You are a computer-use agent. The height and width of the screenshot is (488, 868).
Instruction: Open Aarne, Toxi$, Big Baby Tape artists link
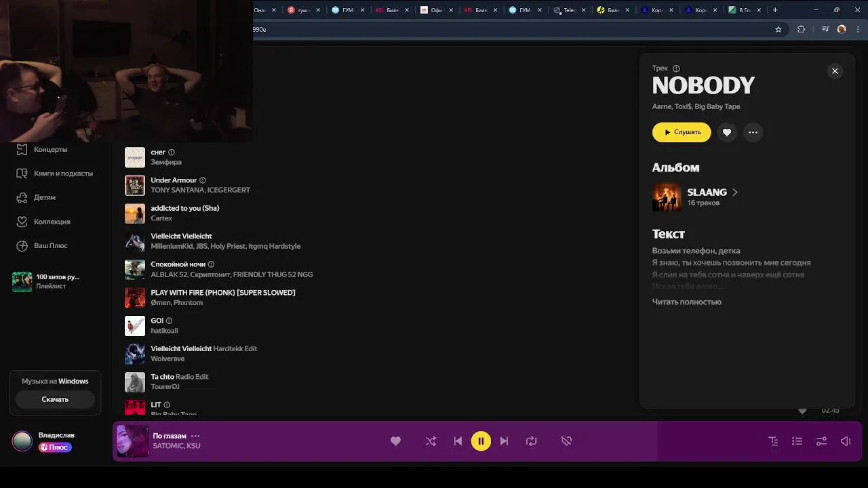coord(696,106)
